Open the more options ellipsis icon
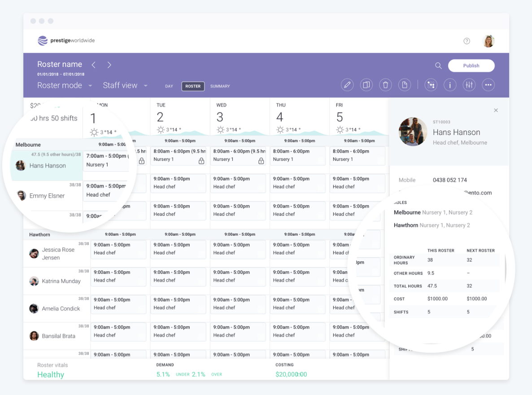 coord(488,85)
